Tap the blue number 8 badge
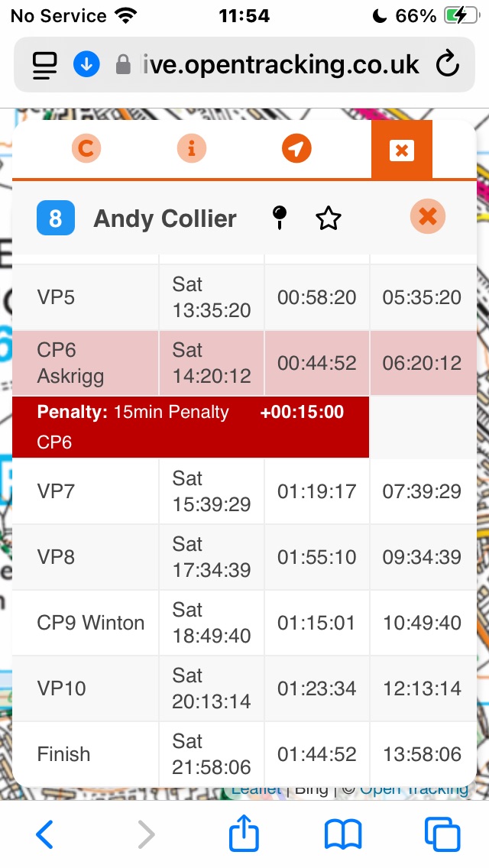This screenshot has height=868, width=489. pos(56,219)
